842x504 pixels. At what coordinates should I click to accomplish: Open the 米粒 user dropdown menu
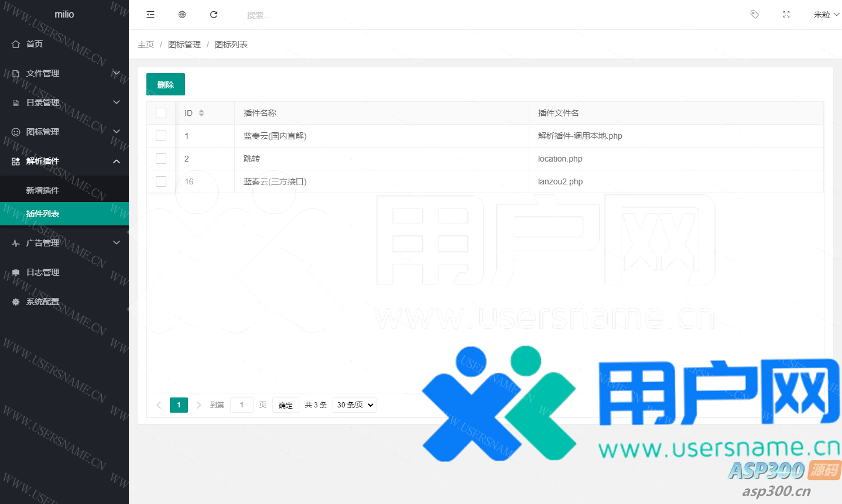point(826,15)
